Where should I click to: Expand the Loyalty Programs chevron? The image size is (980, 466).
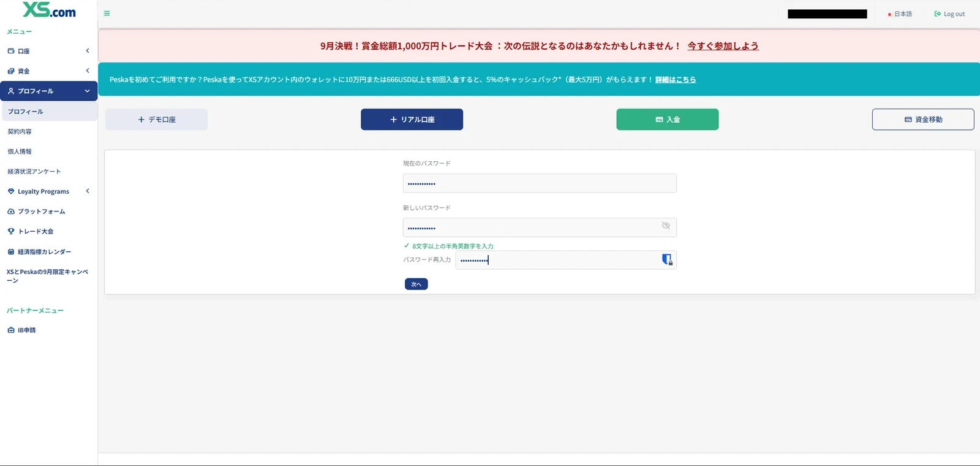(88, 191)
